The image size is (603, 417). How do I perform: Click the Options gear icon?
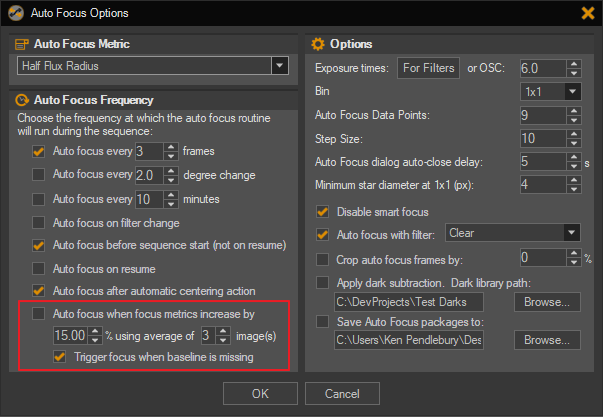pos(318,44)
